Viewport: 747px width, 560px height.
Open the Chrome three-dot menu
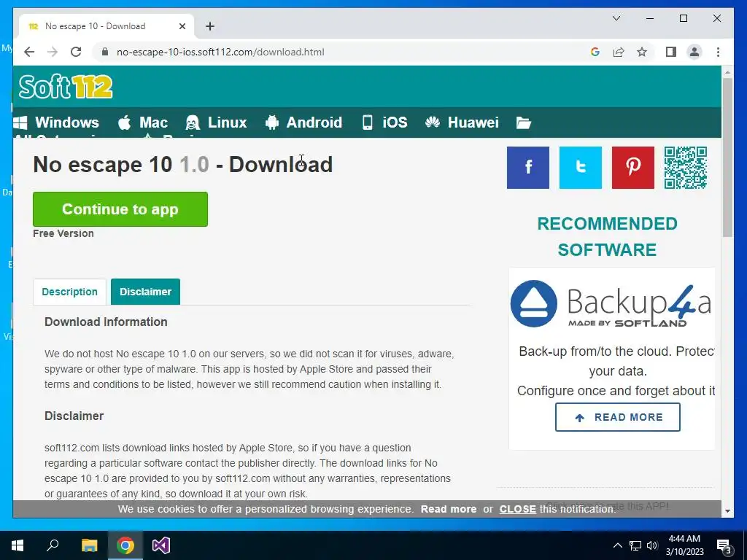[x=718, y=52]
